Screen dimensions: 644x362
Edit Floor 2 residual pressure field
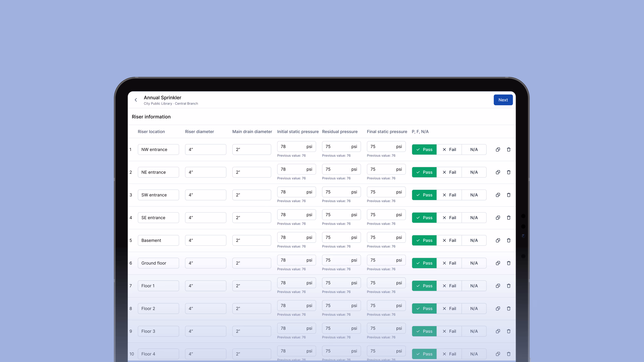tap(336, 306)
